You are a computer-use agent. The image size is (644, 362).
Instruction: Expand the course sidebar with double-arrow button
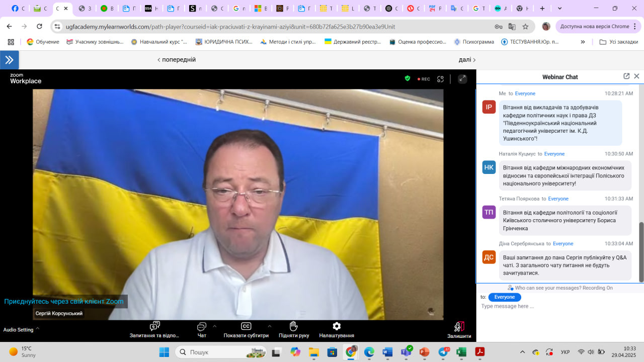click(x=10, y=60)
